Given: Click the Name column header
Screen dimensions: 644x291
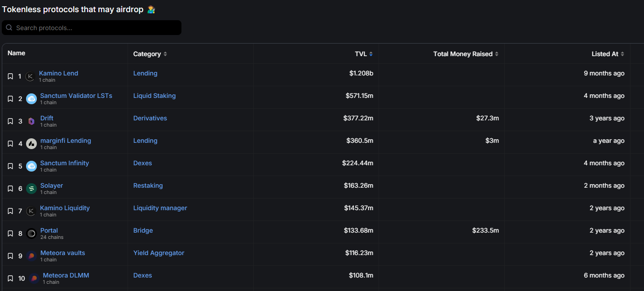Looking at the screenshot, I should point(16,53).
